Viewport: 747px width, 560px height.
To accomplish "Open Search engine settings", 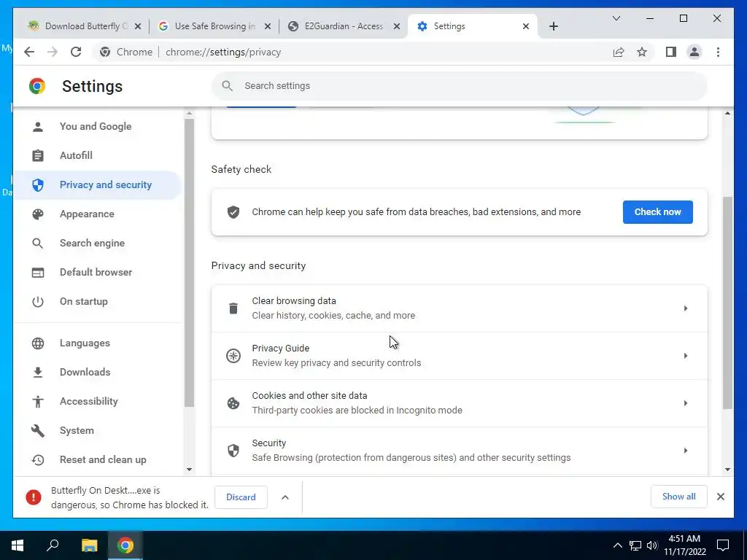I will click(98, 243).
